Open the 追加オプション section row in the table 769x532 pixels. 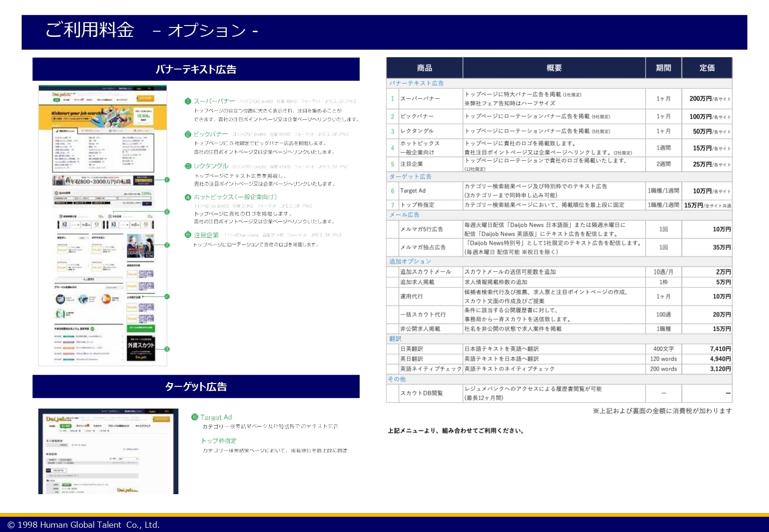click(x=410, y=262)
